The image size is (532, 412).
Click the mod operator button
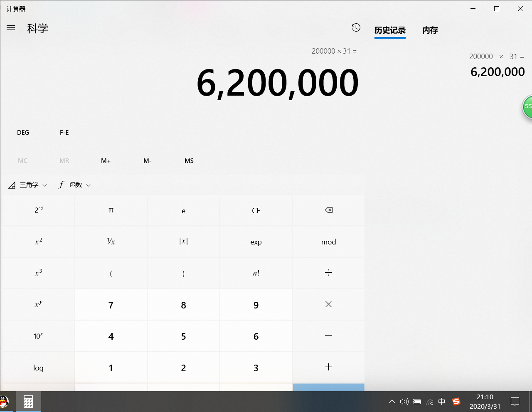(328, 242)
